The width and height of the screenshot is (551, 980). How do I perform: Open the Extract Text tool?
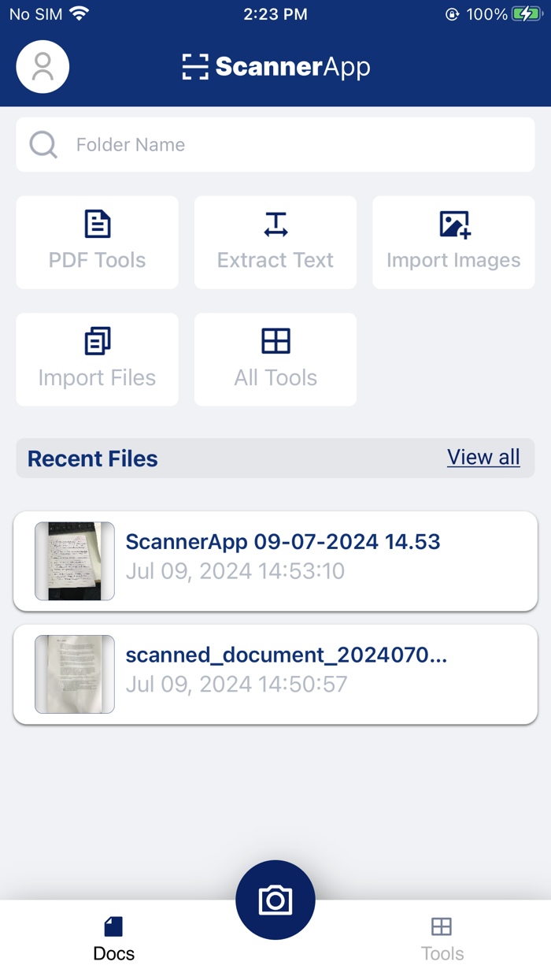point(275,242)
